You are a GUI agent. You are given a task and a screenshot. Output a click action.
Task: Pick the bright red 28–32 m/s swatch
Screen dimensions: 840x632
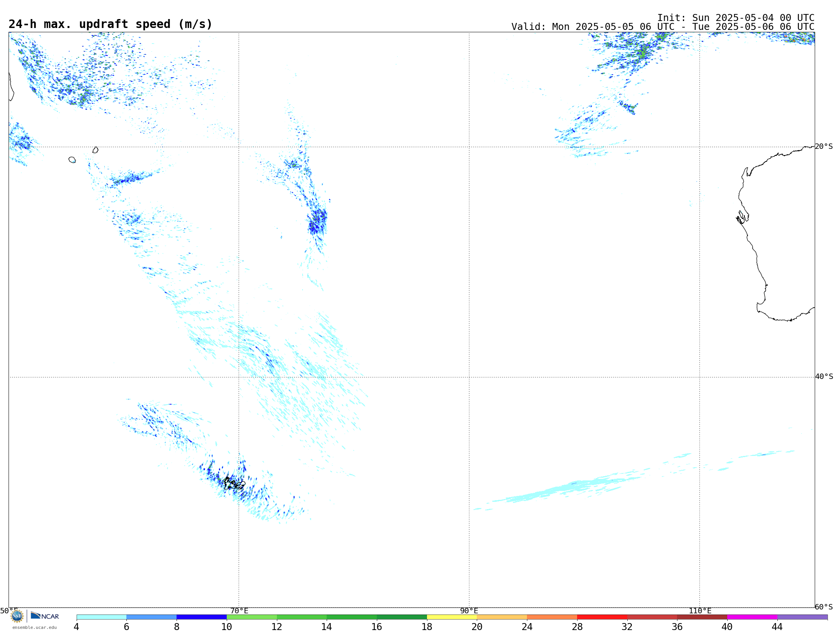[602, 617]
